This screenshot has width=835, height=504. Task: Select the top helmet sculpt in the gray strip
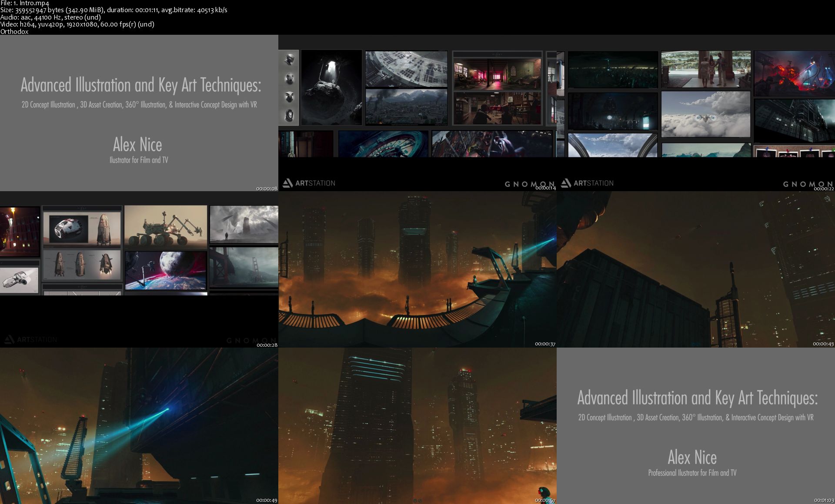(289, 60)
